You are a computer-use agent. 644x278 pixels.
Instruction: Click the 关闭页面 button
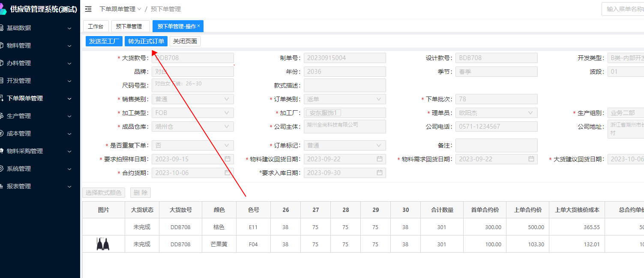click(x=185, y=41)
